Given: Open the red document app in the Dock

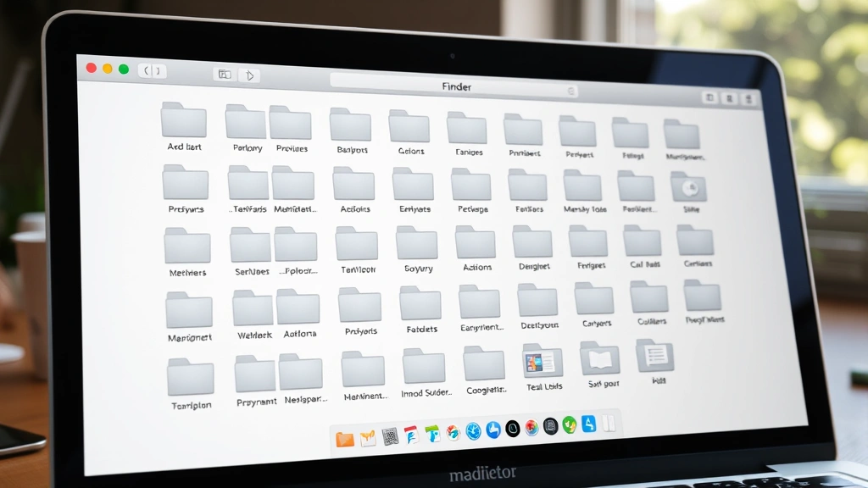Looking at the screenshot, I should tap(409, 433).
